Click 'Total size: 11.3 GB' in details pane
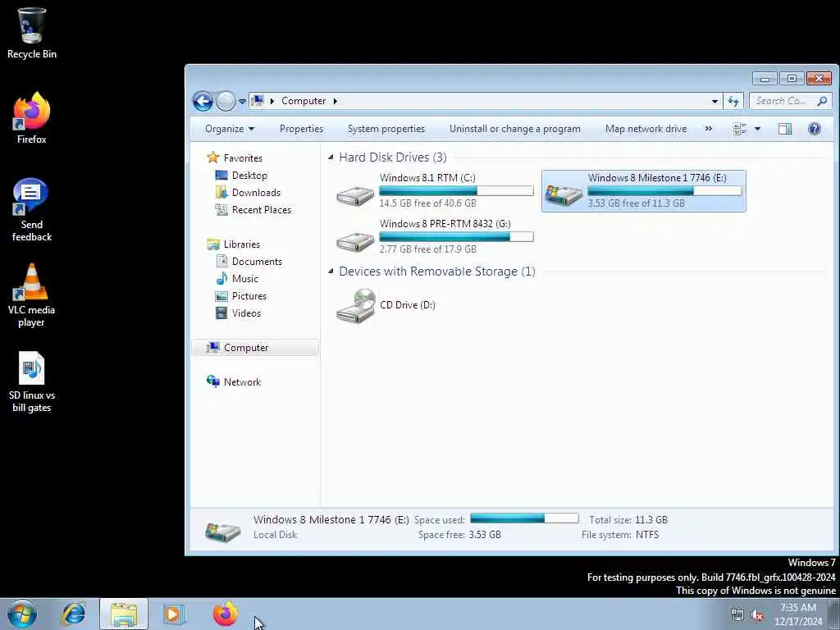Viewport: 840px width, 630px height. (628, 519)
